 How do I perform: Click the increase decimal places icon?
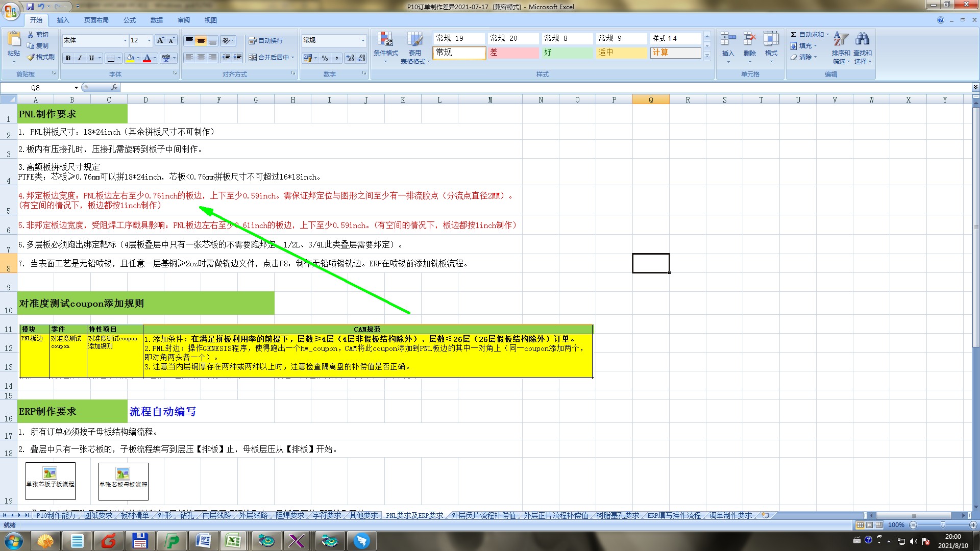pos(350,58)
